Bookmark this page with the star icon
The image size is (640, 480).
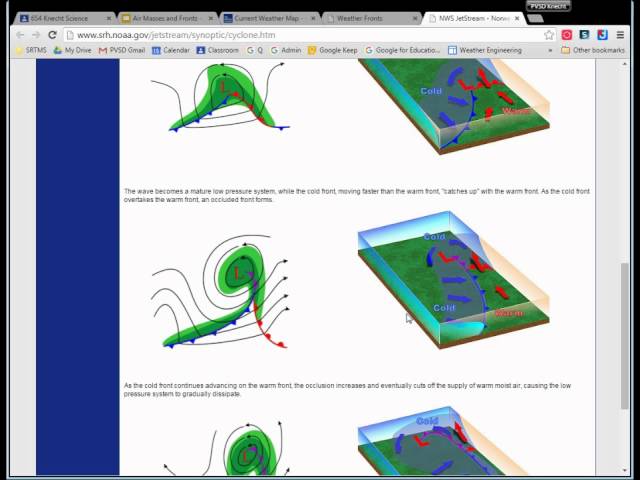coord(549,35)
